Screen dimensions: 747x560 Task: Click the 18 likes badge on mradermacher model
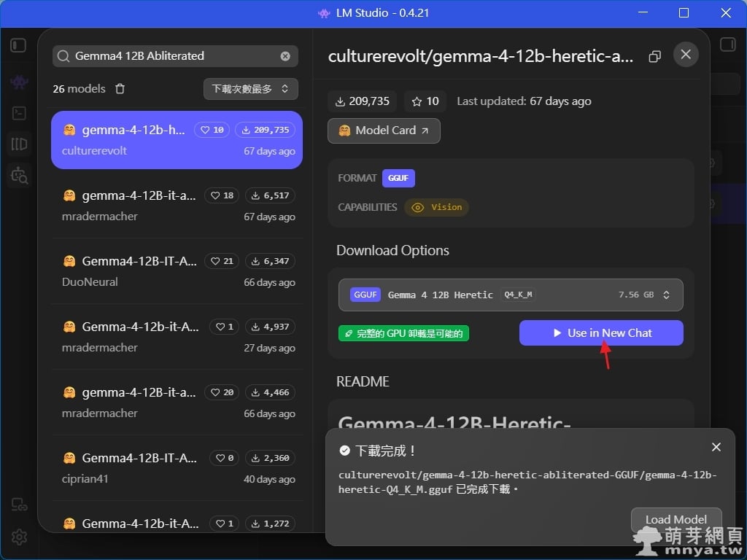coord(222,195)
